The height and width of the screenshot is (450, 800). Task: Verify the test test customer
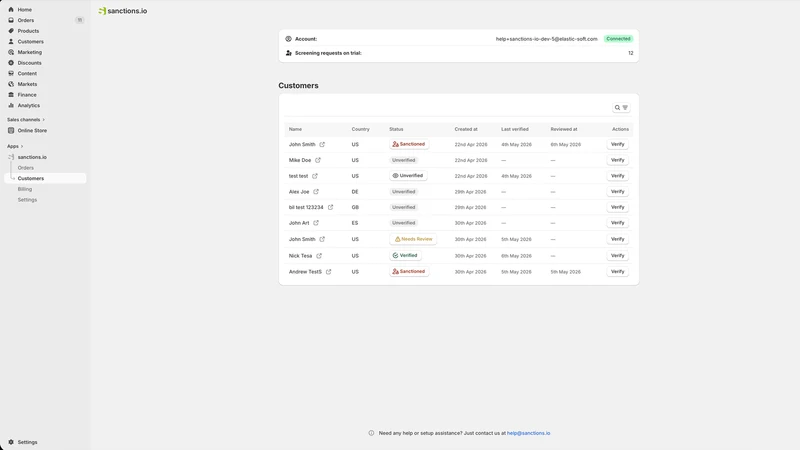tap(617, 176)
